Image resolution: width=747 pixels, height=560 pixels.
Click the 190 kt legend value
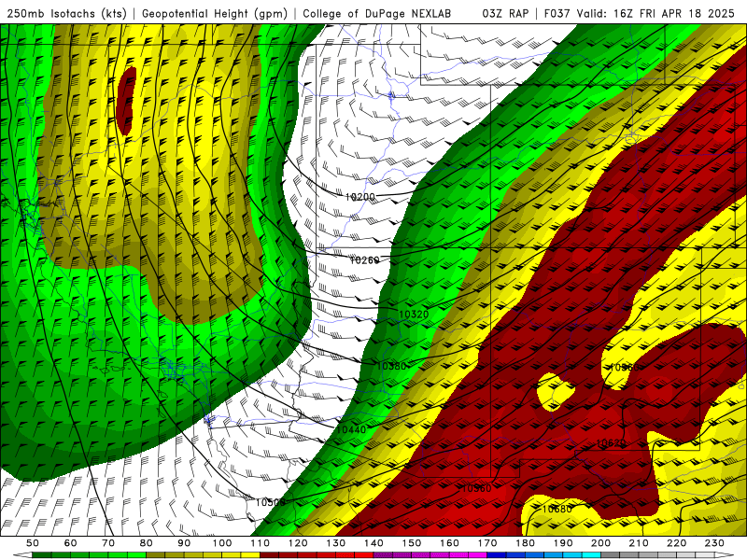[563, 543]
